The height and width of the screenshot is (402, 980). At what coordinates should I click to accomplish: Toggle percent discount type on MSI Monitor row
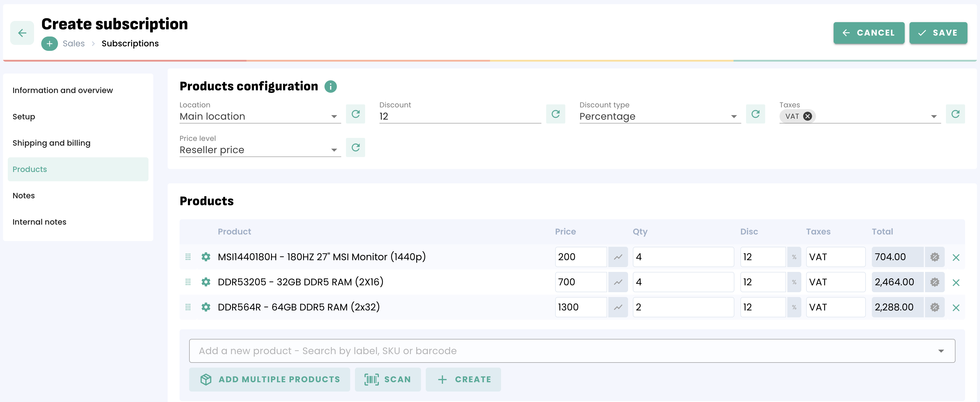794,257
